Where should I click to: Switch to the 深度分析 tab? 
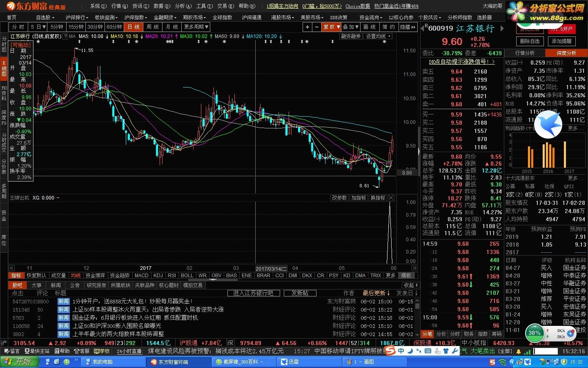pyautogui.click(x=566, y=53)
